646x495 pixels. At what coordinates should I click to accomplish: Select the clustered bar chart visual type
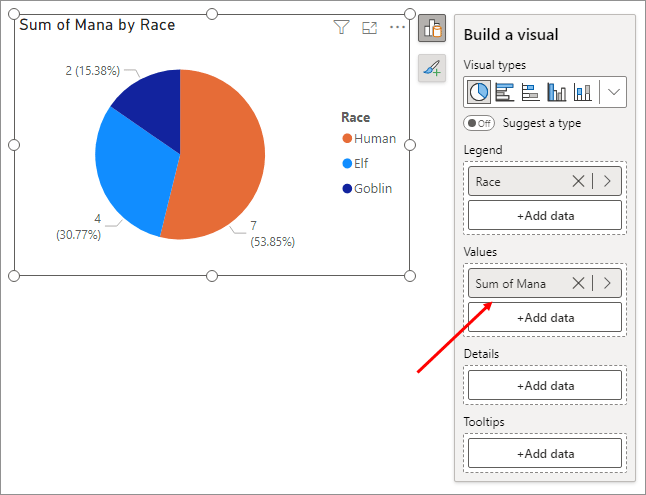(505, 92)
